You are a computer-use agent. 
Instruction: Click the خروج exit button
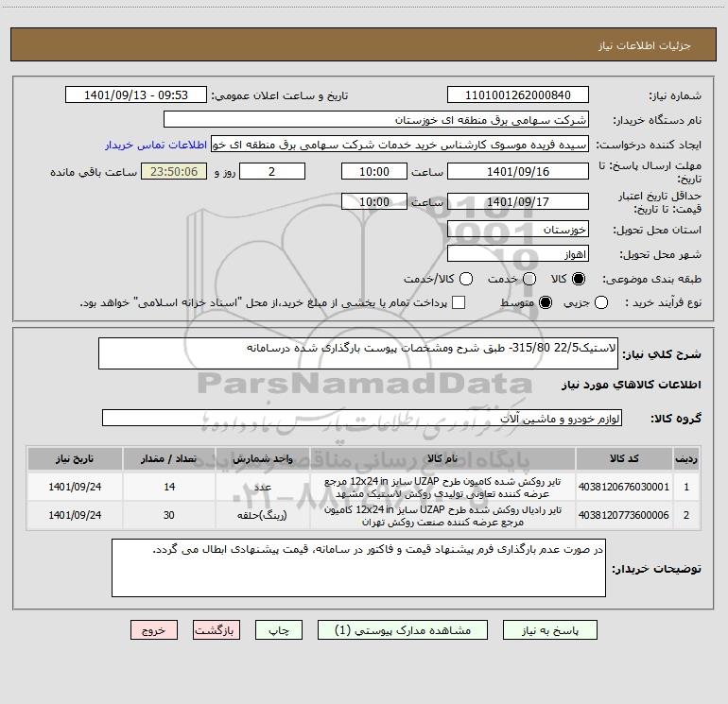click(154, 630)
